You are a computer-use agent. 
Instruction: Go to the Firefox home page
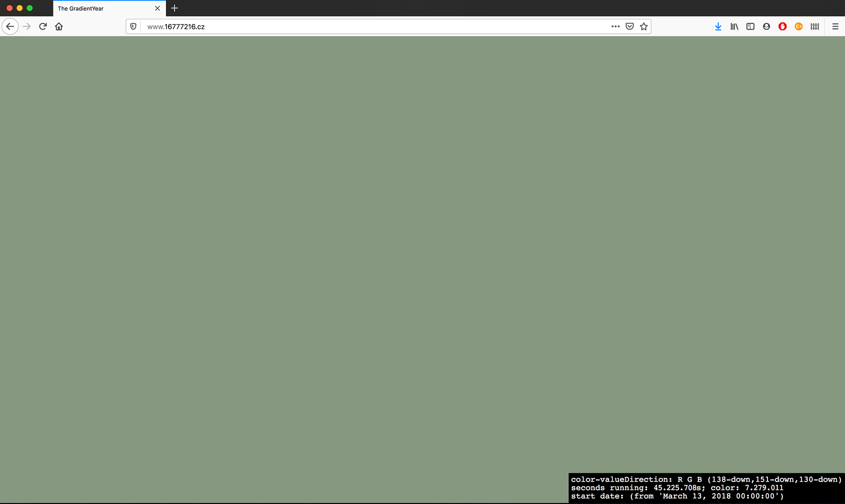tap(59, 26)
